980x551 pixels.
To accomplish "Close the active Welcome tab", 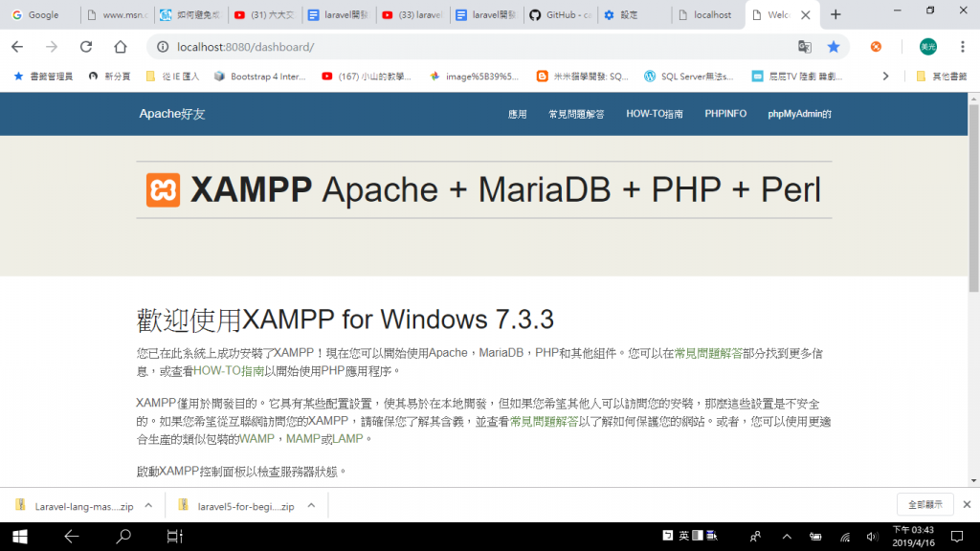I will click(806, 15).
